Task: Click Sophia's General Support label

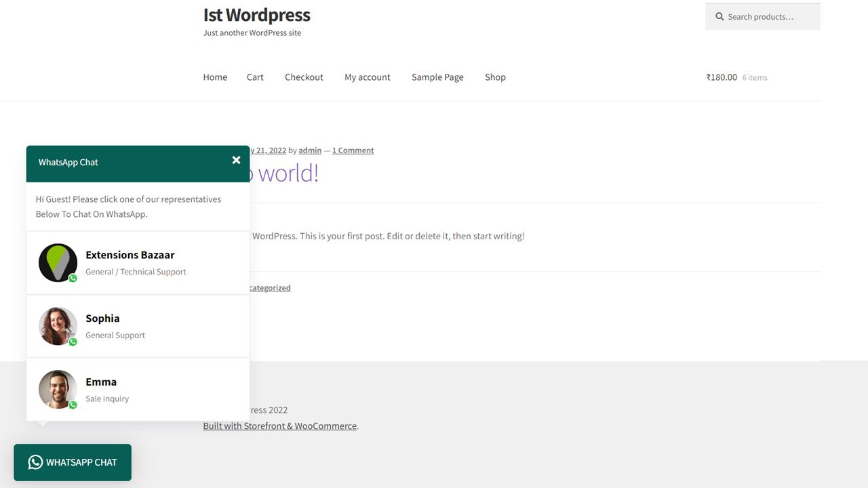Action: (115, 335)
